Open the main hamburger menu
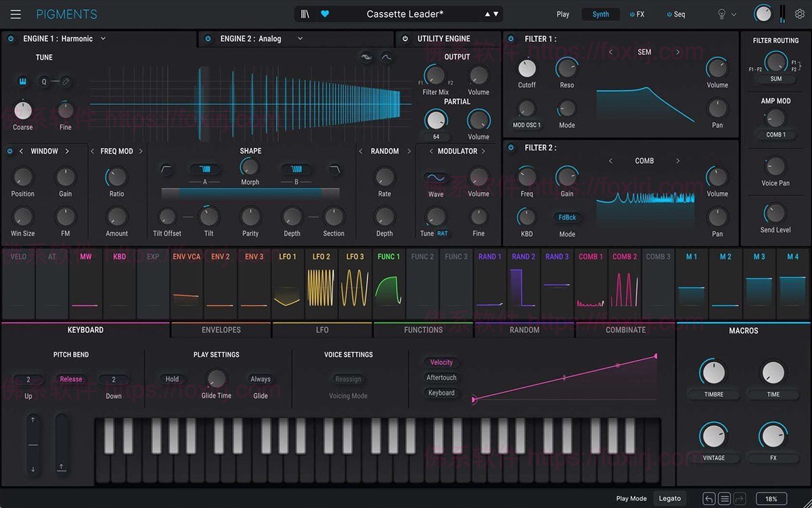Image resolution: width=812 pixels, height=508 pixels. (16, 14)
